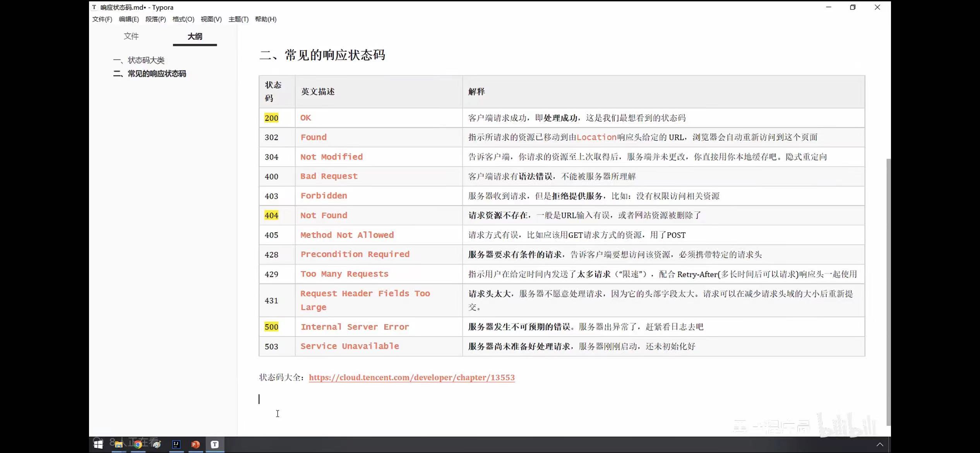Click the 429 status code cell
The image size is (980, 453).
[277, 274]
